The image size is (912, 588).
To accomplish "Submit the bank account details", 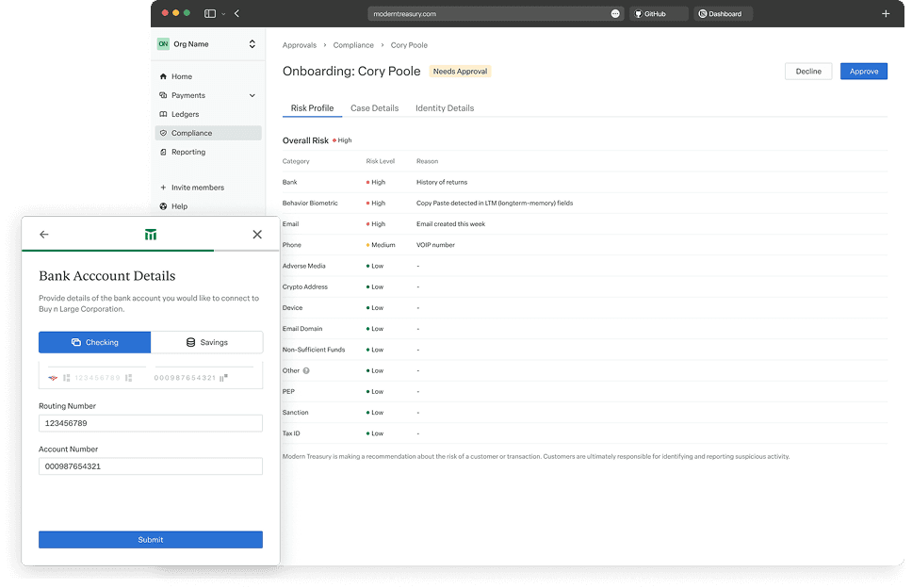I will click(151, 540).
